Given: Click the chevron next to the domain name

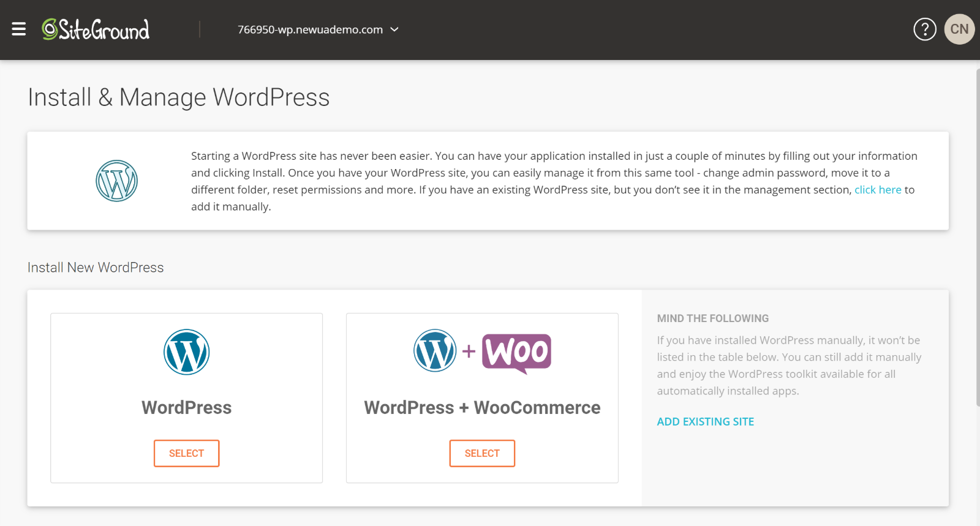Looking at the screenshot, I should point(394,29).
